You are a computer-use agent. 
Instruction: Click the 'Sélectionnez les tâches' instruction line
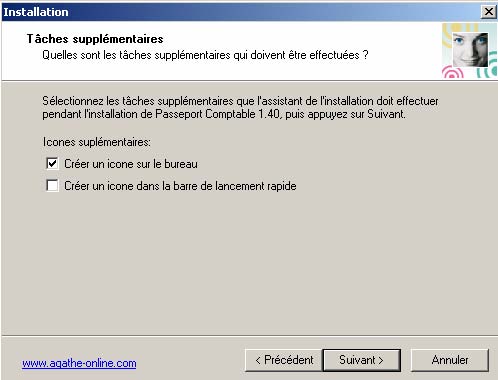pyautogui.click(x=240, y=101)
